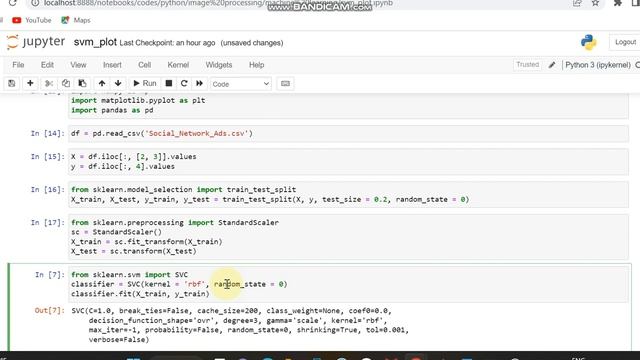
Task: Move selected cell down arrow
Action: click(118, 83)
